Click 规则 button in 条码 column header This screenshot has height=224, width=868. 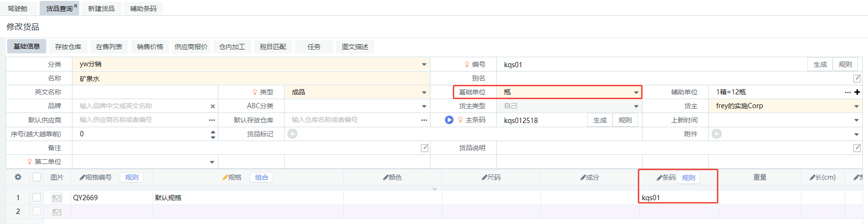point(688,178)
